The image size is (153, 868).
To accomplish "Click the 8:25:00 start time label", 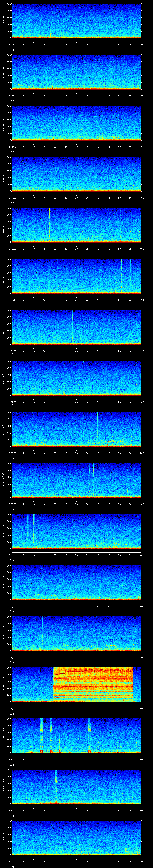I will point(12,606).
